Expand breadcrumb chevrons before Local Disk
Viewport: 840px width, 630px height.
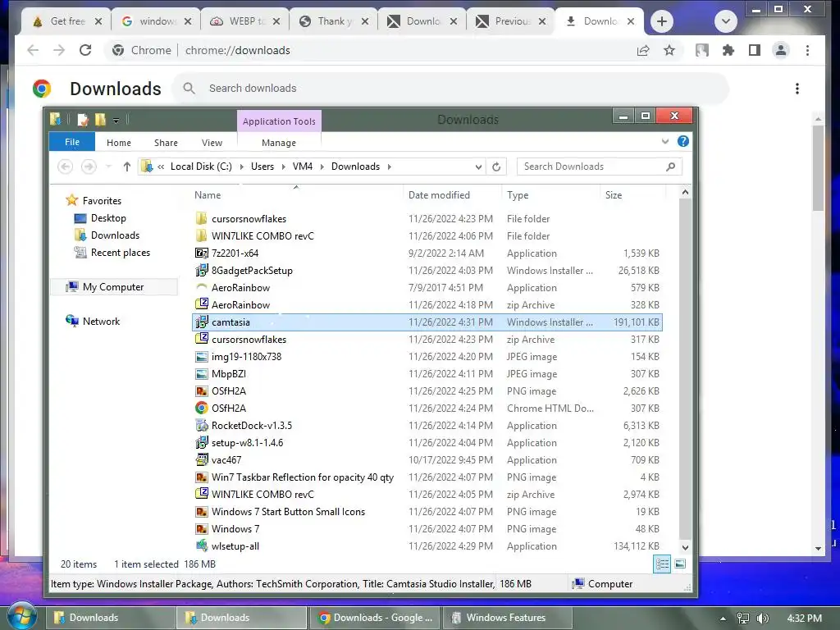point(161,167)
